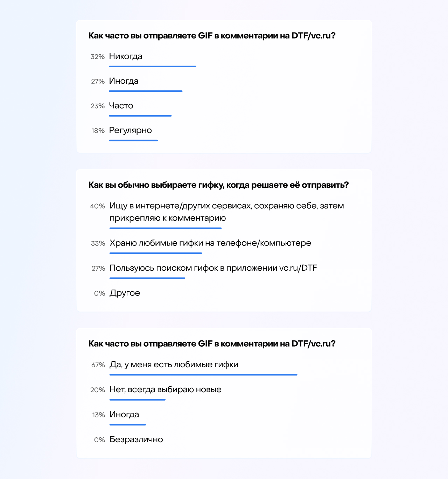Click the result bar under "прикрепляю к комментарию"
The image size is (448, 479).
point(165,228)
